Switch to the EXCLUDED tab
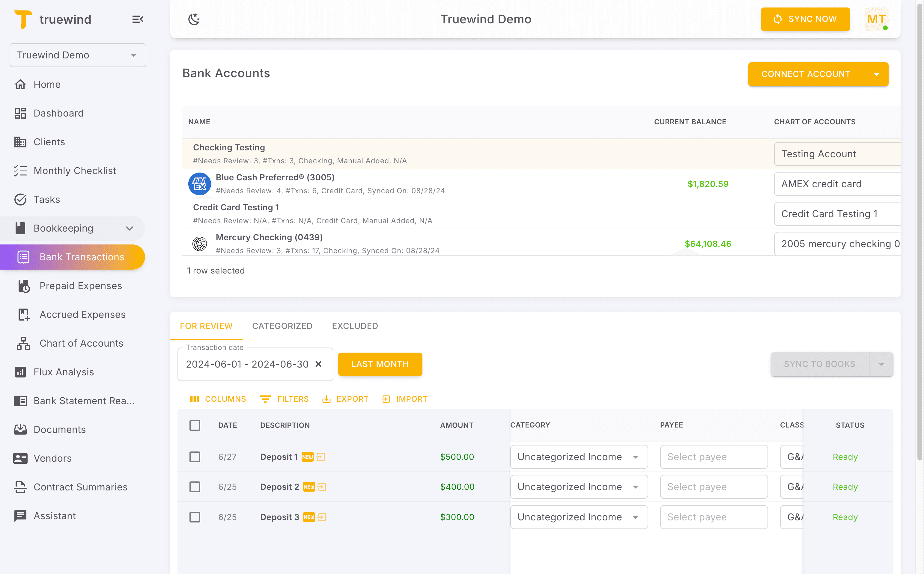The height and width of the screenshot is (574, 924). [354, 326]
